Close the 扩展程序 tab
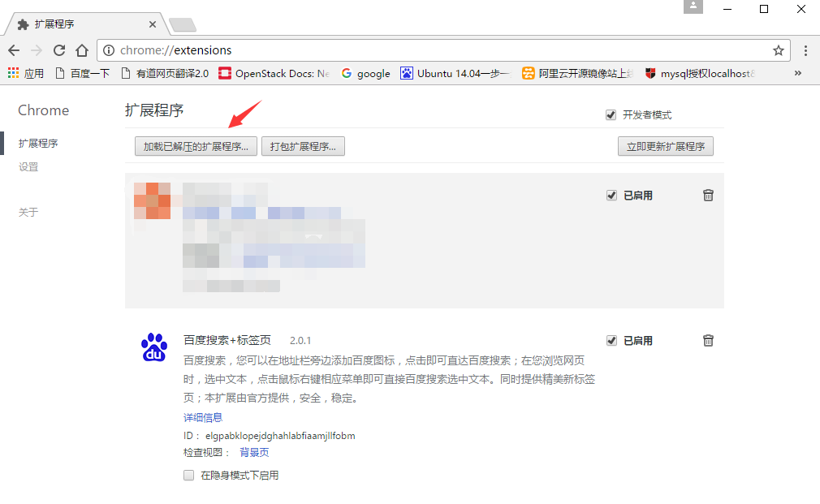 (x=152, y=24)
